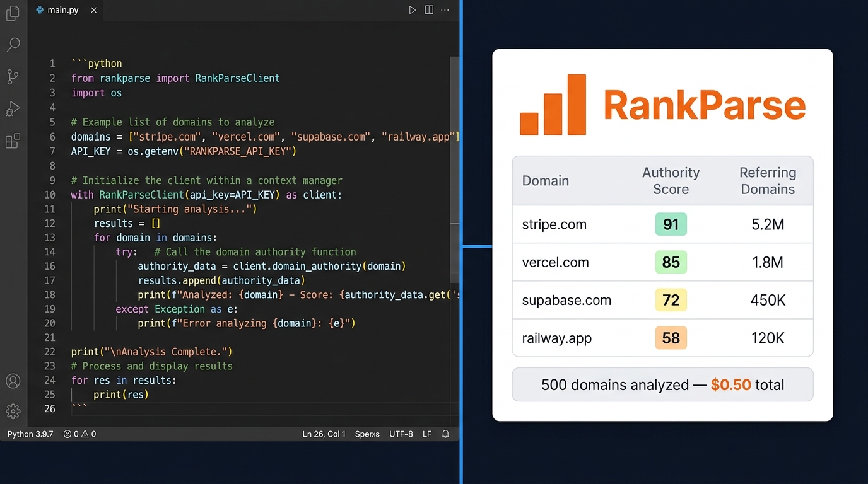Click the UTF-8 encoding status item
This screenshot has width=868, height=484.
(x=401, y=434)
